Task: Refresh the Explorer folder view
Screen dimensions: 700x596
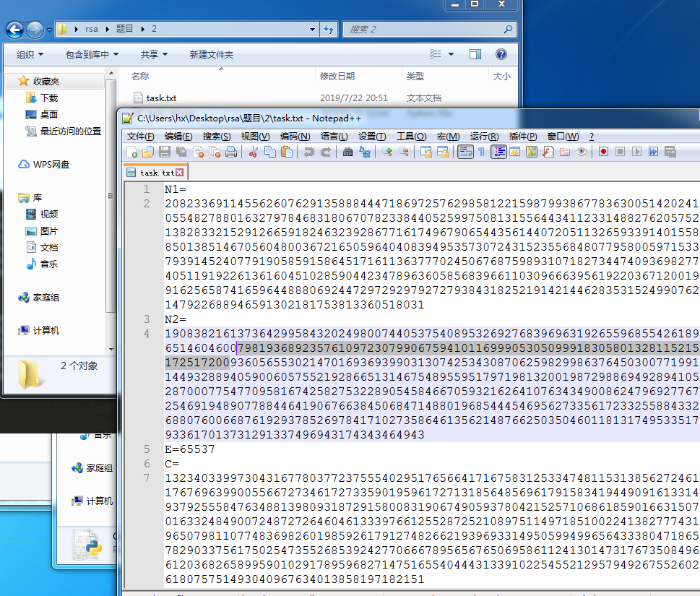Action: point(329,30)
